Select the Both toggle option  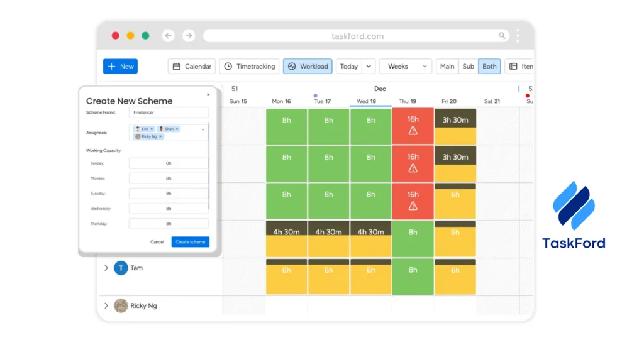pyautogui.click(x=489, y=67)
